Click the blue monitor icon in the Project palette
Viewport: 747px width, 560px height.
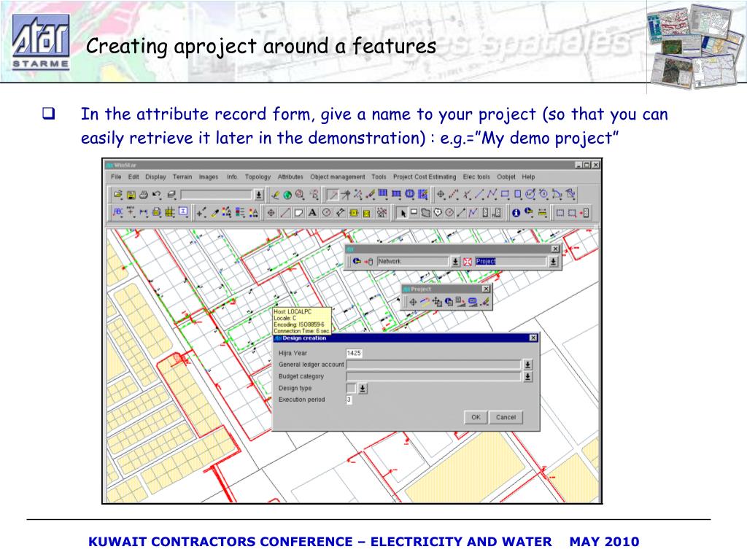473,302
